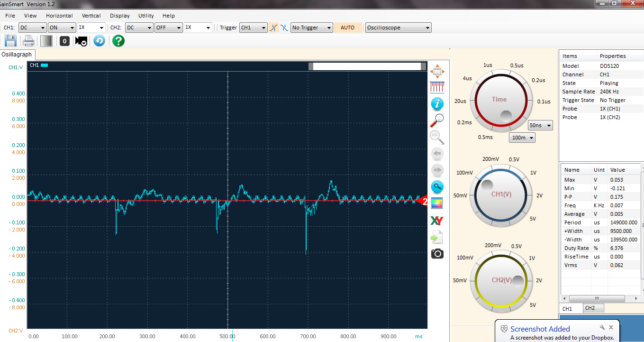The height and width of the screenshot is (342, 644).
Task: Open CH1 ON/OFF dropdown
Action: click(62, 28)
